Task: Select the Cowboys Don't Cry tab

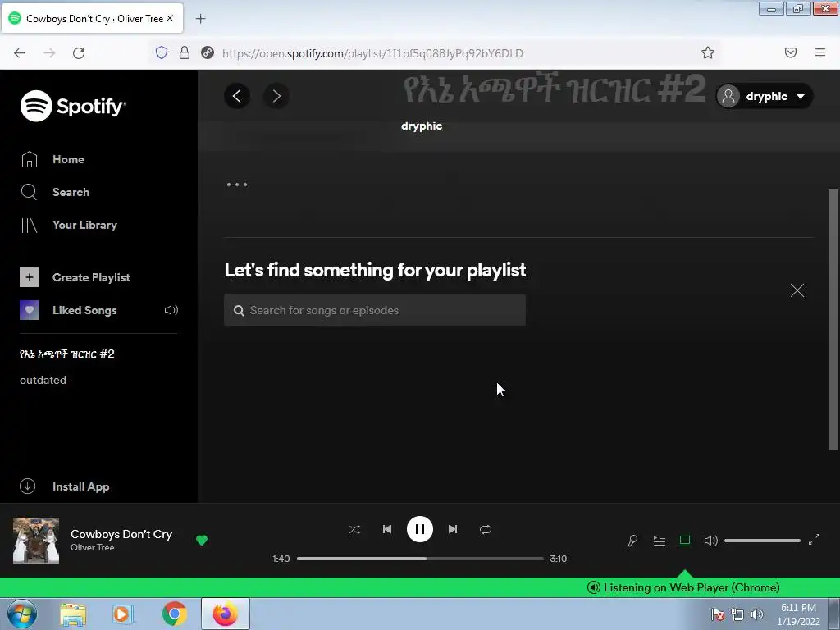Action: (94, 18)
